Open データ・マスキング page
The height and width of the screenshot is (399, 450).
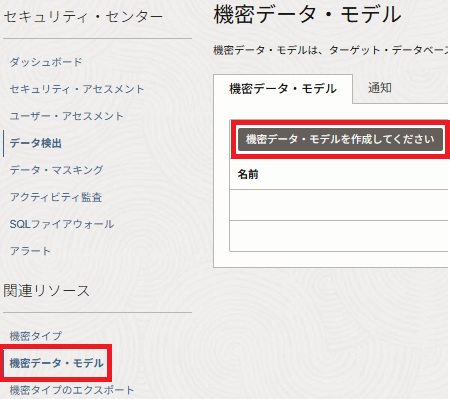56,170
